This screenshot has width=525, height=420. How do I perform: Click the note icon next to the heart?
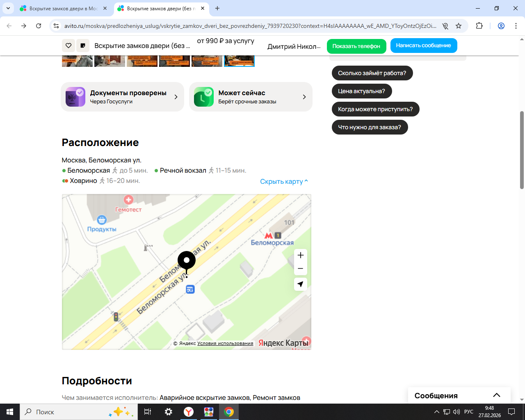click(83, 46)
